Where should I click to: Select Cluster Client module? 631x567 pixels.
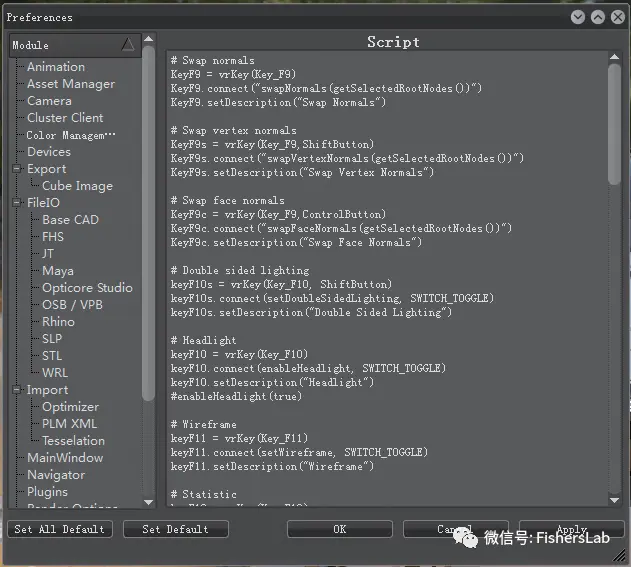click(x=65, y=118)
